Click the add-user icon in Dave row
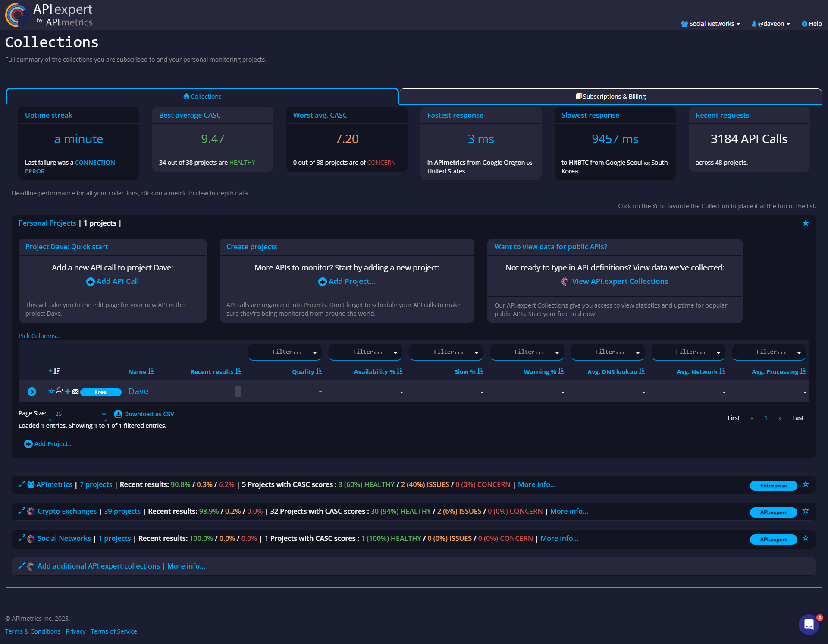 point(60,391)
